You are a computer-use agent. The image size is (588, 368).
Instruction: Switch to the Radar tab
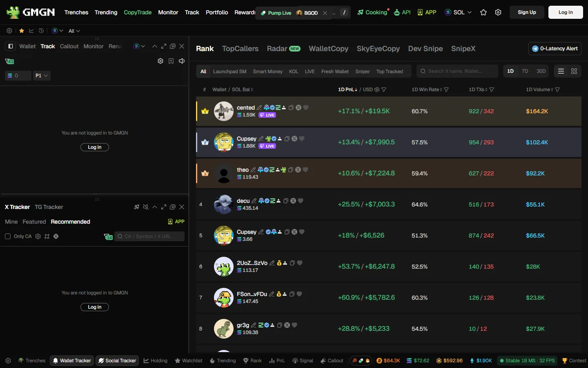pyautogui.click(x=283, y=49)
